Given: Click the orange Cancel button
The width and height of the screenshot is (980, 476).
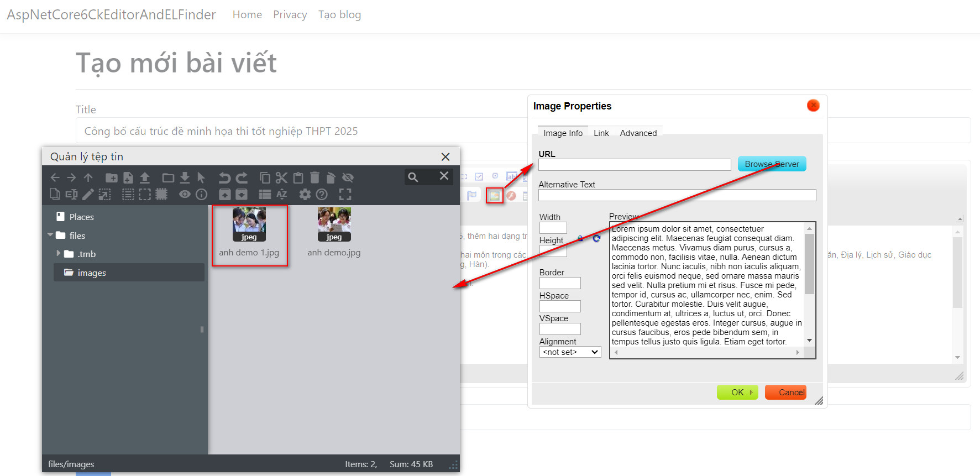Looking at the screenshot, I should coord(785,392).
